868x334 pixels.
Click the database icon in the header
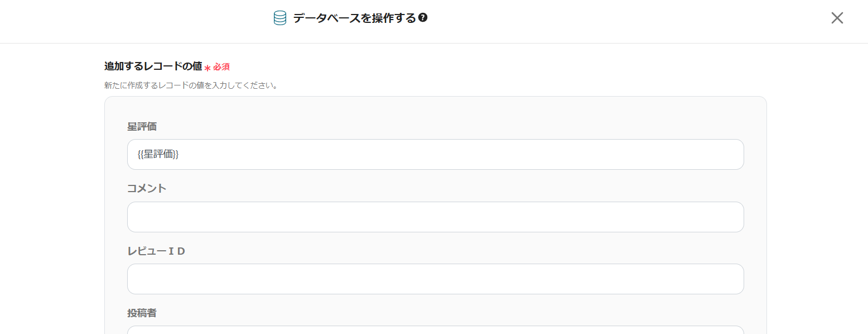coord(280,18)
